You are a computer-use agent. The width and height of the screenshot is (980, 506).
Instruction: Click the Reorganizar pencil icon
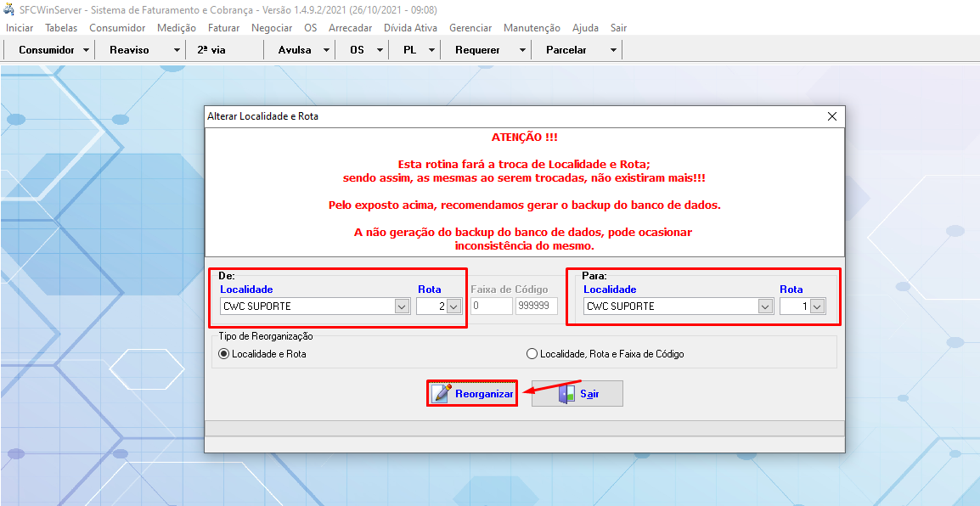coord(442,393)
